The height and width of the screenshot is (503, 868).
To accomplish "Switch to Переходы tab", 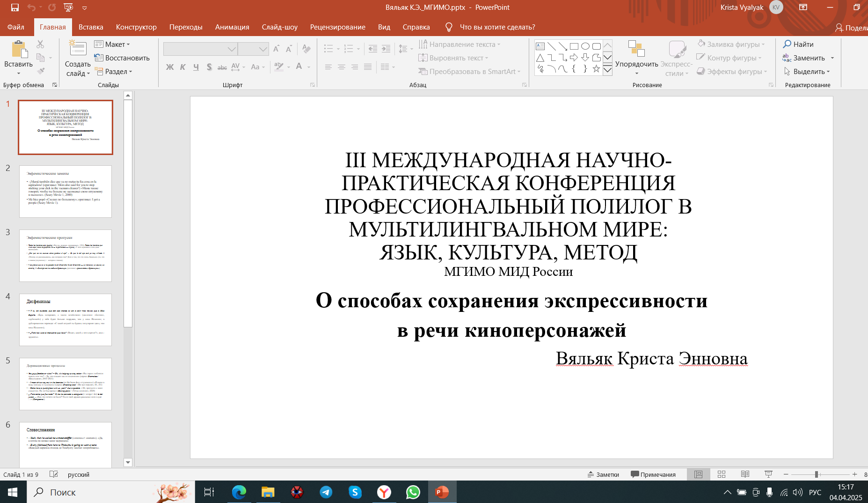I will point(186,27).
